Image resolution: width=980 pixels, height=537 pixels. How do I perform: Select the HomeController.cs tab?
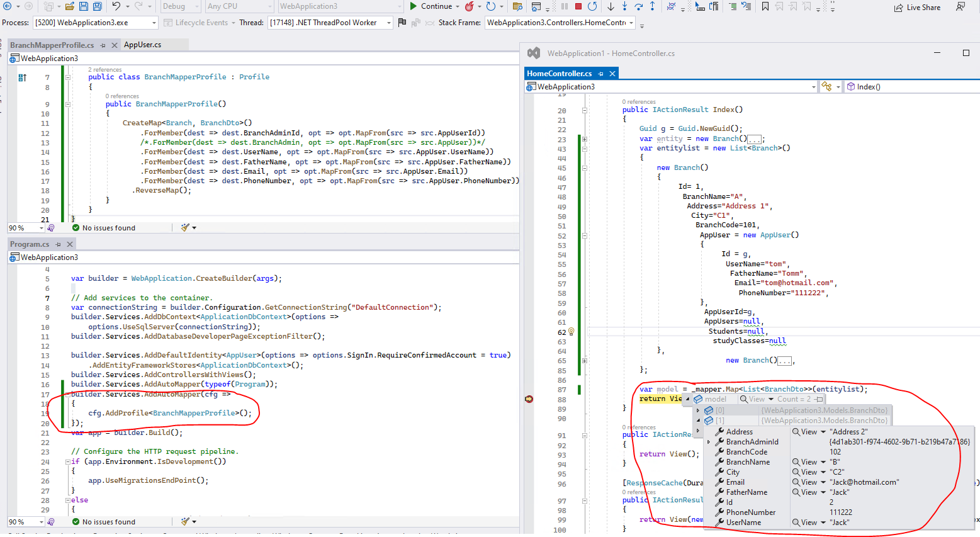tap(559, 73)
